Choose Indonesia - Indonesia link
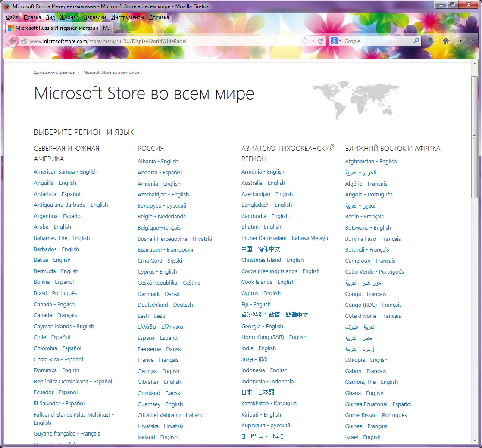This screenshot has width=482, height=448. (x=267, y=382)
